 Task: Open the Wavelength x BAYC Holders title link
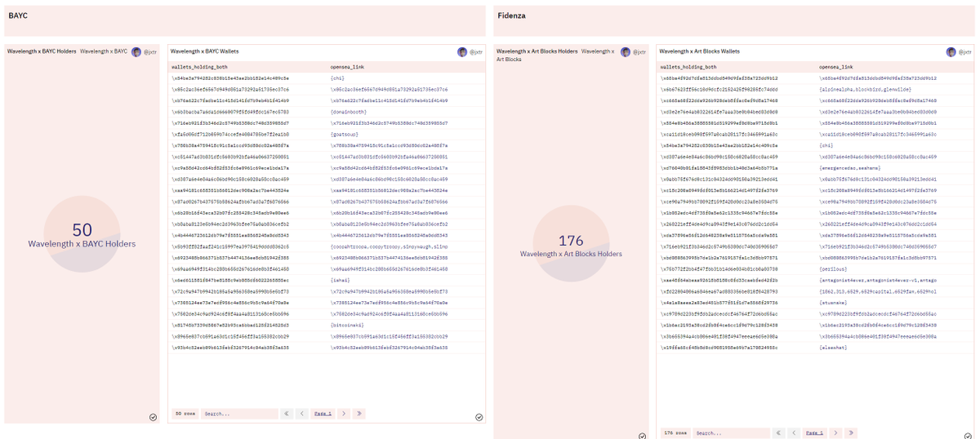coord(42,51)
